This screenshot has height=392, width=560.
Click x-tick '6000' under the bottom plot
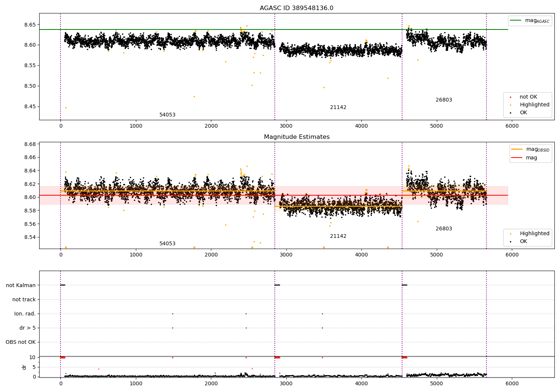(x=512, y=384)
